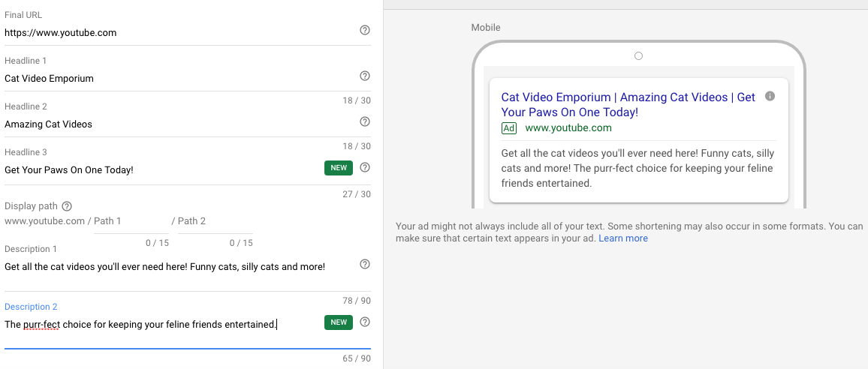Click the NEW badge on Description 2
The height and width of the screenshot is (369, 868).
[339, 322]
